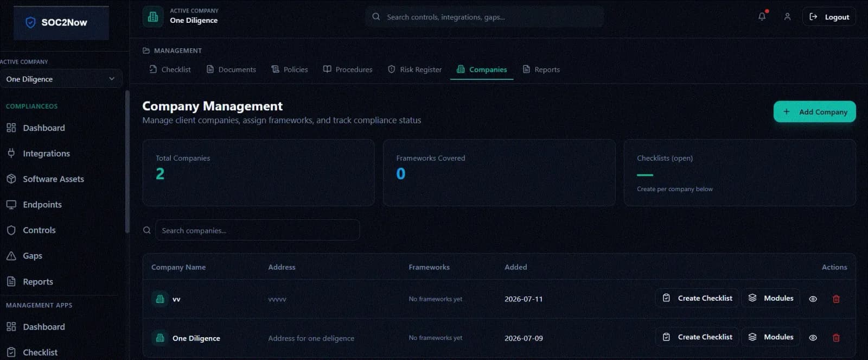Click the magnifier icon in the top search bar
868x360 pixels.
pyautogui.click(x=376, y=17)
